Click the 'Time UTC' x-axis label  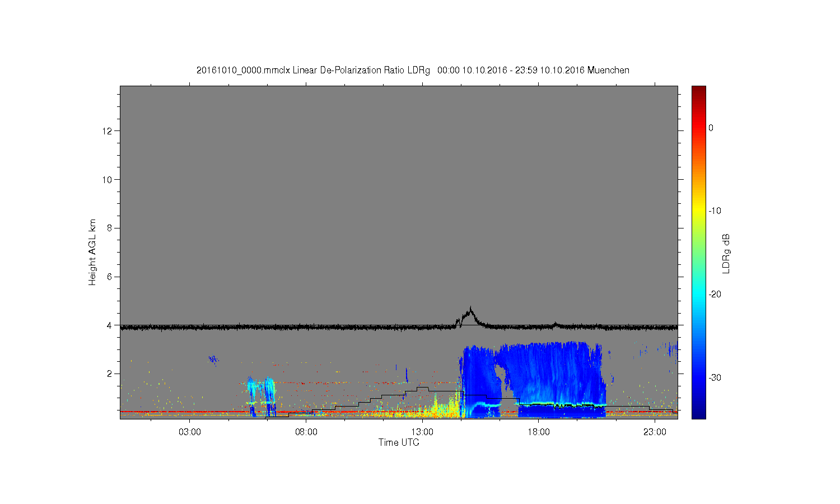tap(399, 442)
